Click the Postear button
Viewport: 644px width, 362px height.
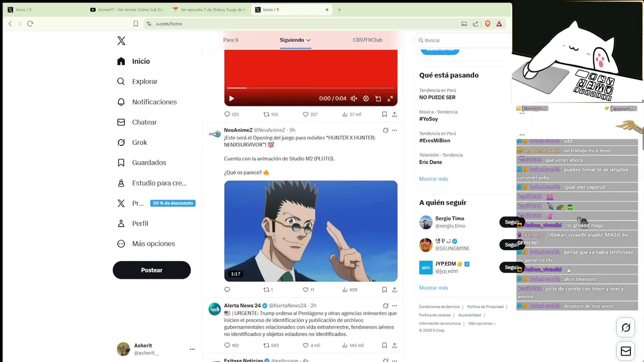pos(151,270)
